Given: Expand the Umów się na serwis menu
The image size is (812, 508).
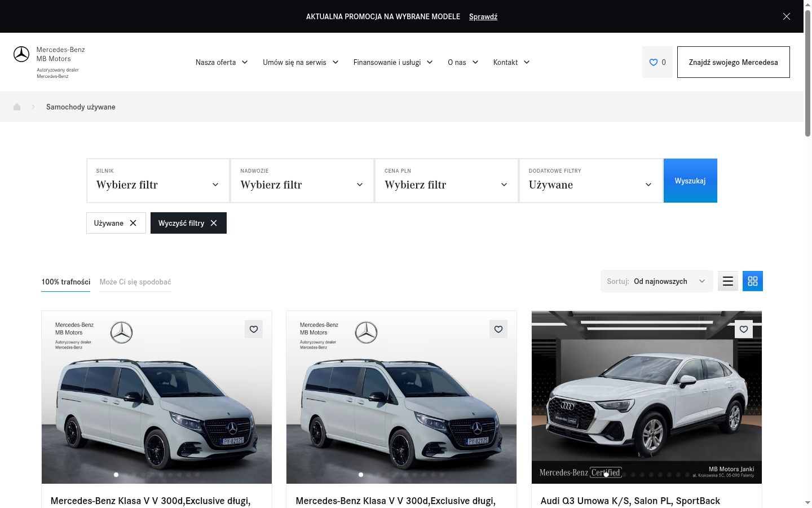Looking at the screenshot, I should coord(301,62).
